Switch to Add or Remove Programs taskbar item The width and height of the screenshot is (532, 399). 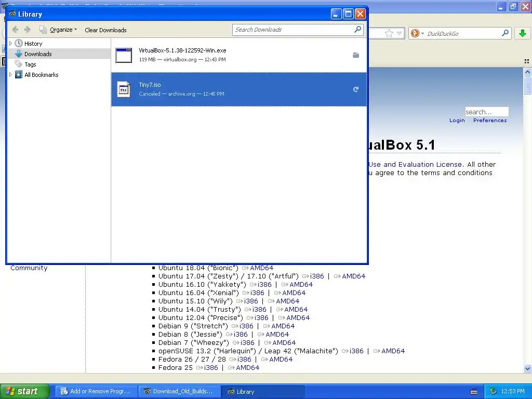tap(96, 391)
